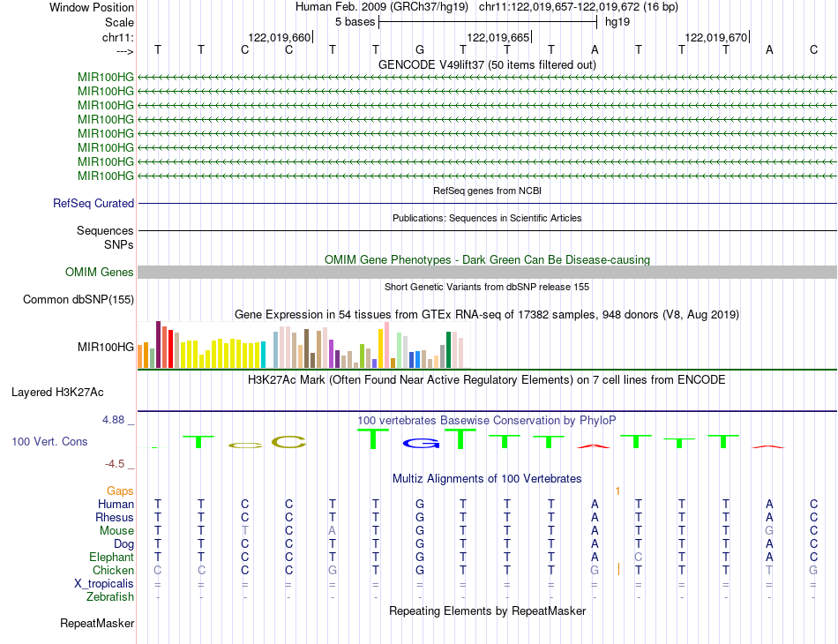Click the dark green bar in the GTEx chart
Viewport: 838px width, 644px height.
coord(449,350)
